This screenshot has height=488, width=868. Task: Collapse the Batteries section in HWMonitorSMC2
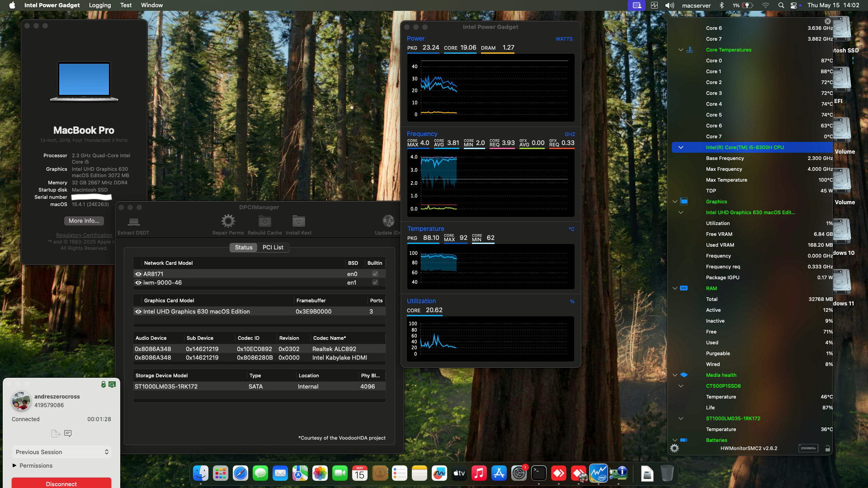click(675, 440)
